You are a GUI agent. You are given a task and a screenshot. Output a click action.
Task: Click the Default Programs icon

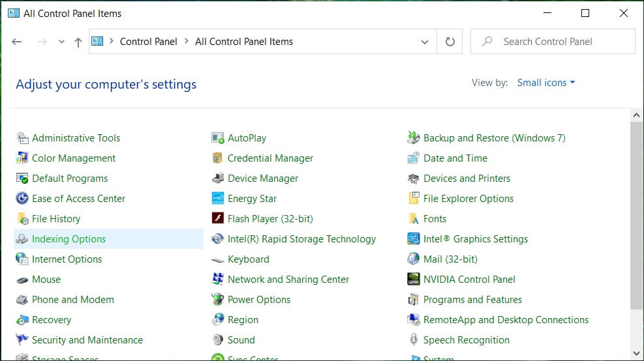22,179
